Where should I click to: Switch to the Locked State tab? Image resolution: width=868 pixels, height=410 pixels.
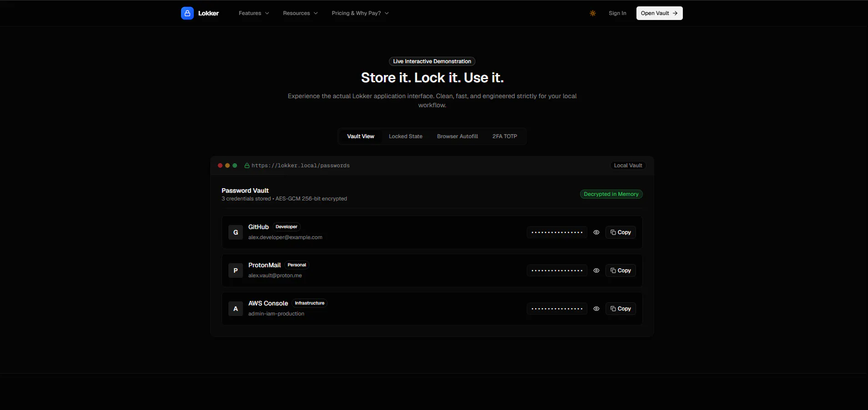(406, 136)
